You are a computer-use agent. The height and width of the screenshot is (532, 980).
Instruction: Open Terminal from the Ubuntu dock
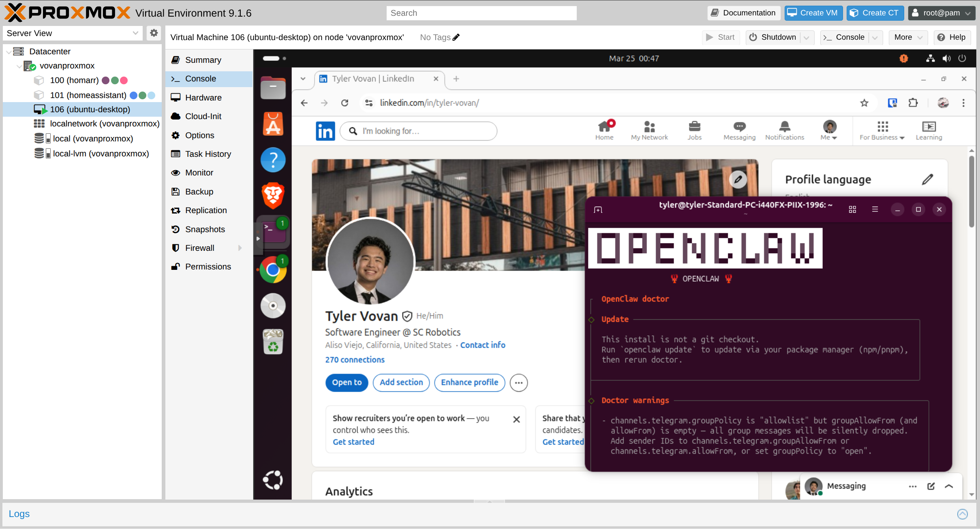[x=274, y=232]
